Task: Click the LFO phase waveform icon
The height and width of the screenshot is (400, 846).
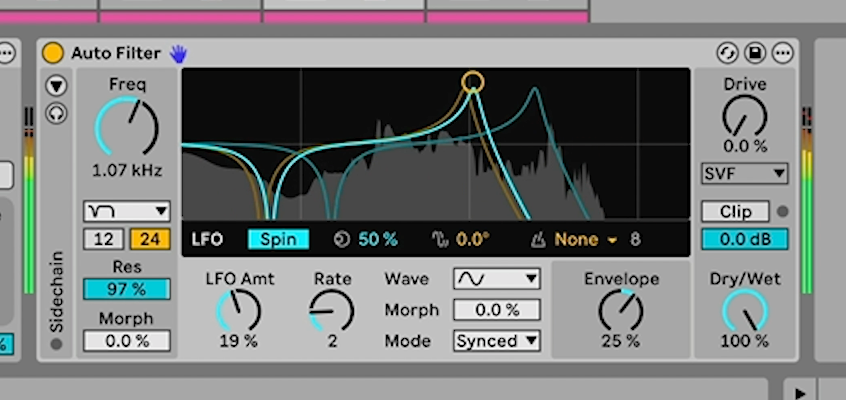Action: tap(440, 239)
